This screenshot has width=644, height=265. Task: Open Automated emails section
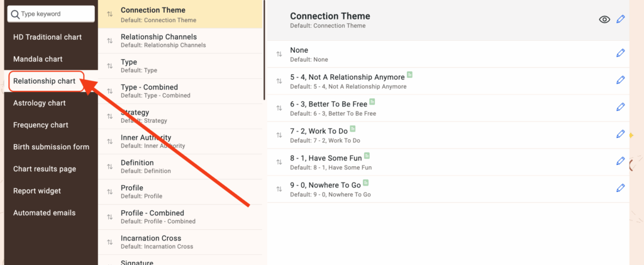[x=44, y=213]
